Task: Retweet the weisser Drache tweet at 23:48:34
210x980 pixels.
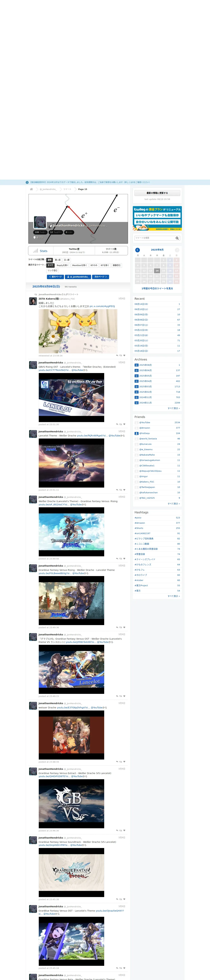Action: (121, 762)
